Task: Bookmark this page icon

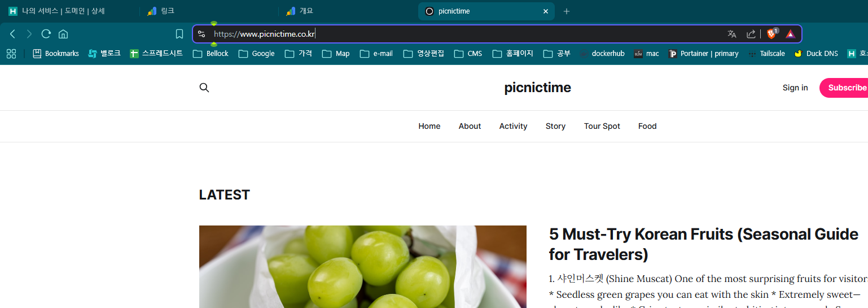Action: [x=179, y=34]
